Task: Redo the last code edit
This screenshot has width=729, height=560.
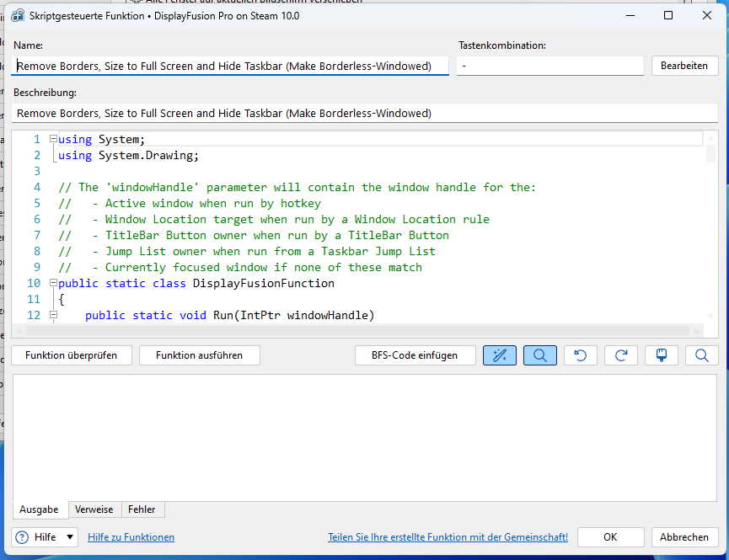Action: 620,355
